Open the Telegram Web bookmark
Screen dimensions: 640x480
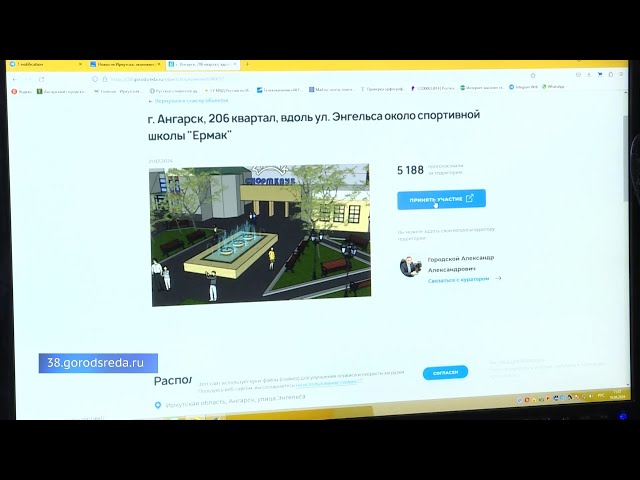point(523,87)
